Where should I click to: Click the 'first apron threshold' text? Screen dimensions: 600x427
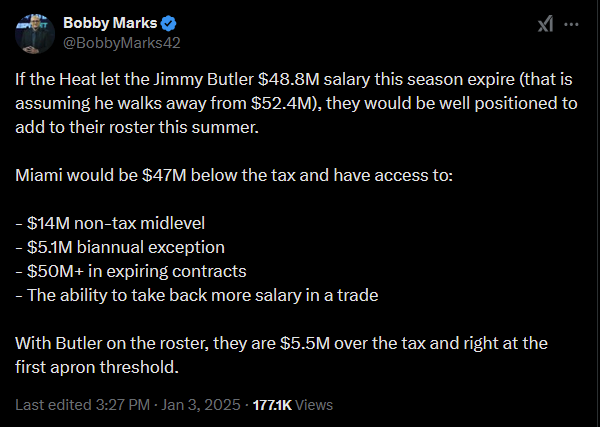[97, 367]
